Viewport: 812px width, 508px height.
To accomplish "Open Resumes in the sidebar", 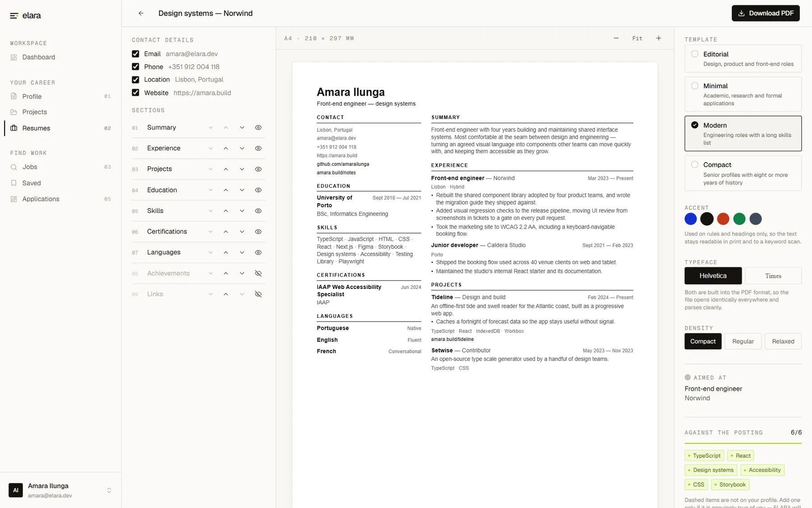I will tap(60, 128).
